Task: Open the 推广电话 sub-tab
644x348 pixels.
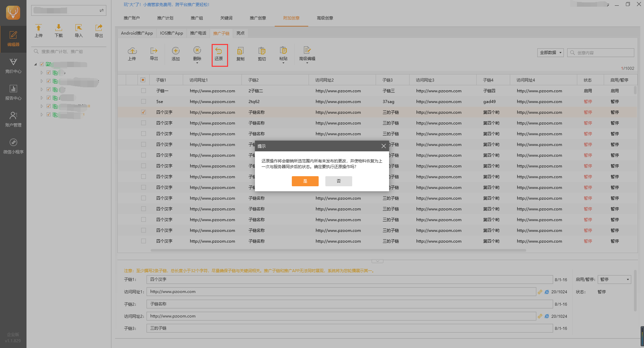Action: [x=198, y=33]
